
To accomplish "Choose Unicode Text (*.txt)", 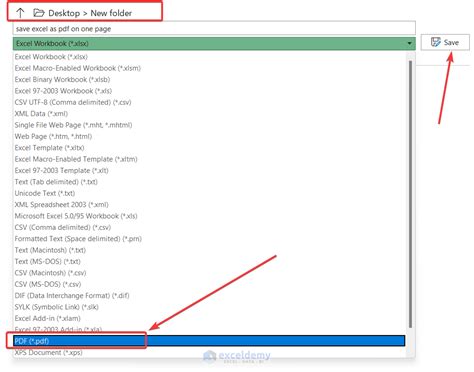I will (45, 193).
